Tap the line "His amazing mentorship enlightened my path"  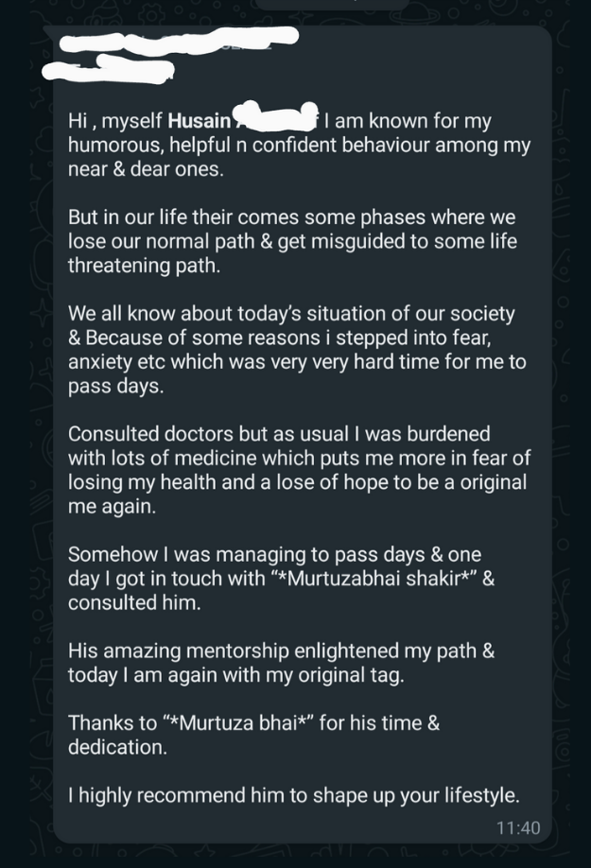pyautogui.click(x=281, y=651)
